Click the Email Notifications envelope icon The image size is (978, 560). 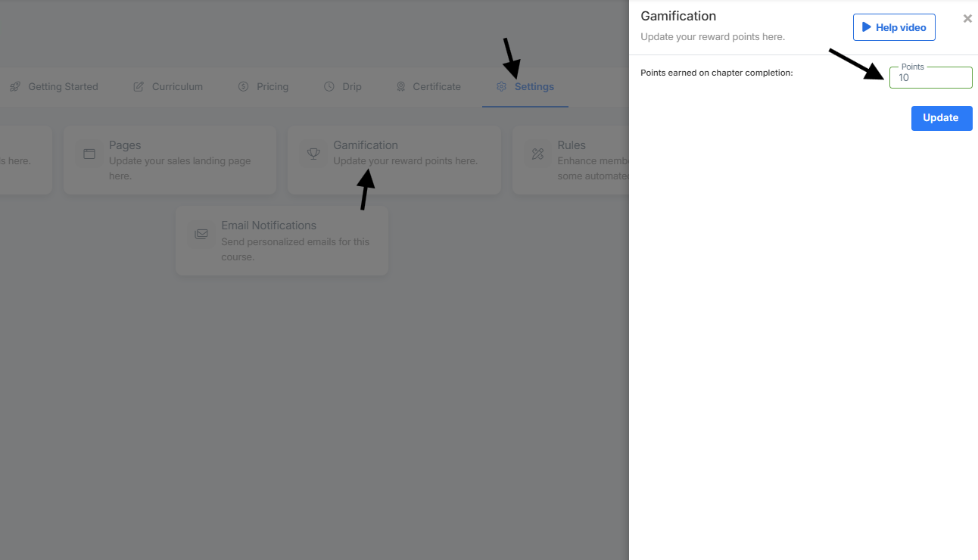coord(201,234)
